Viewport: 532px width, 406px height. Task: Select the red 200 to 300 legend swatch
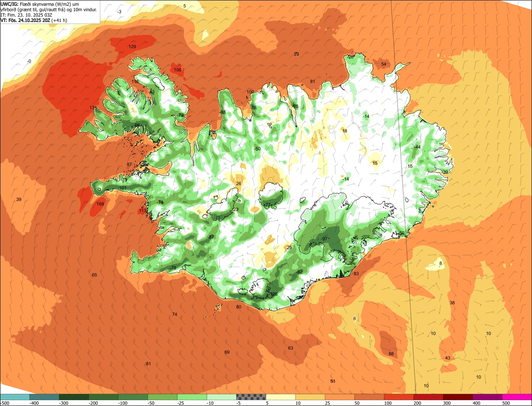pyautogui.click(x=428, y=397)
